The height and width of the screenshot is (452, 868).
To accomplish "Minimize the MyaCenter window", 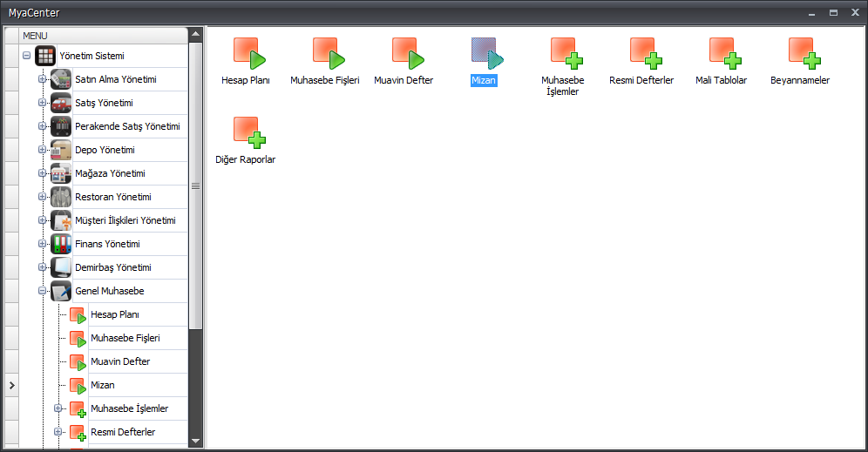I will pyautogui.click(x=811, y=13).
